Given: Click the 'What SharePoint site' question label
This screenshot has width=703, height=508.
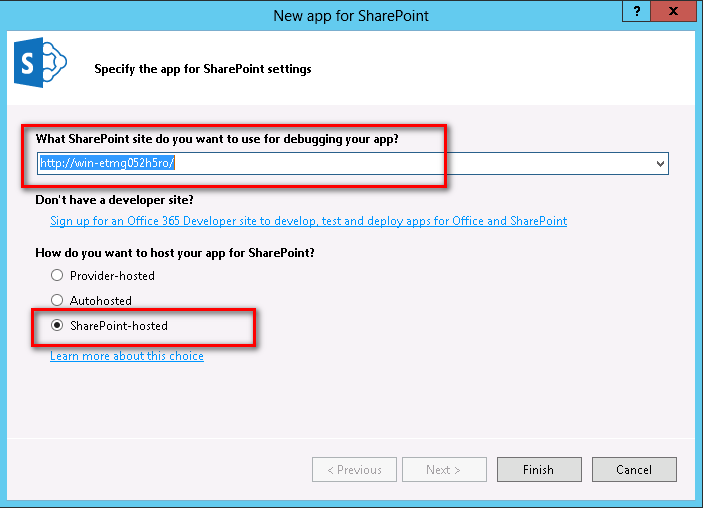Looking at the screenshot, I should (x=217, y=139).
